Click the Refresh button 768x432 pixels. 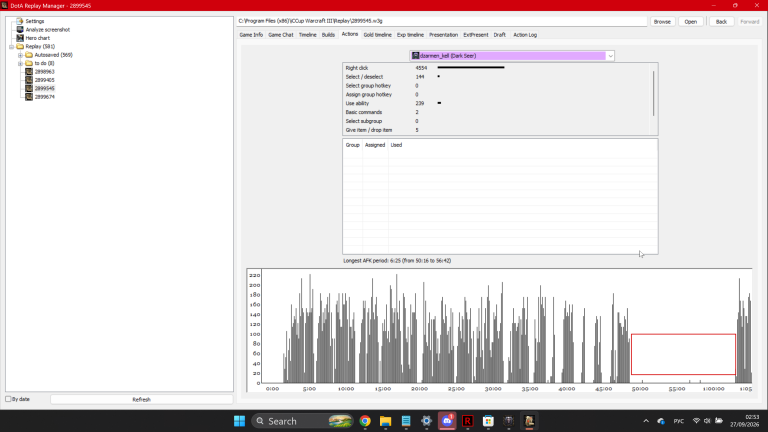point(142,400)
